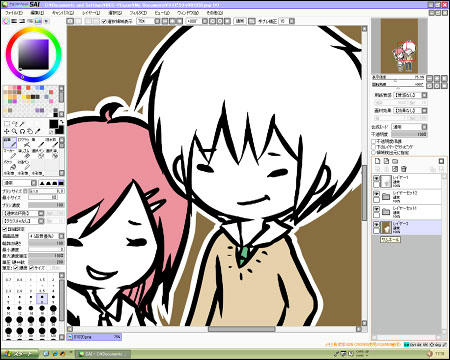
Task: Toggle the pressure density checkbox
Action: pyautogui.click(x=16, y=268)
